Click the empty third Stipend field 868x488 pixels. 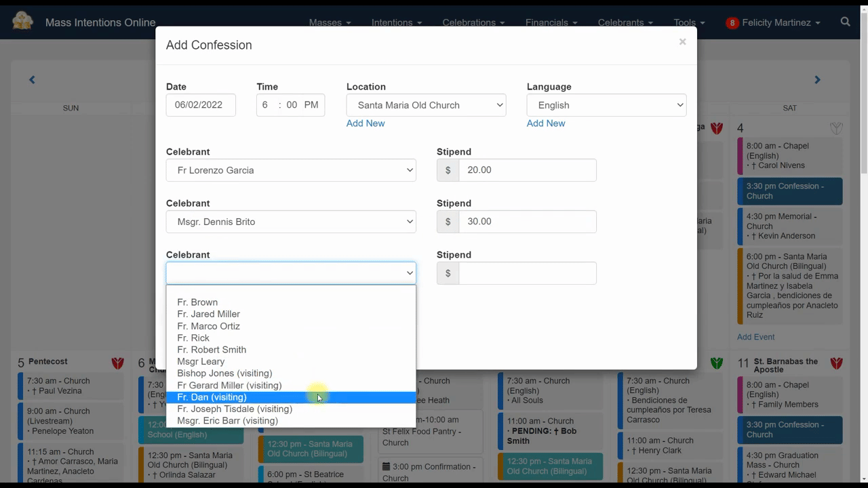click(x=528, y=273)
